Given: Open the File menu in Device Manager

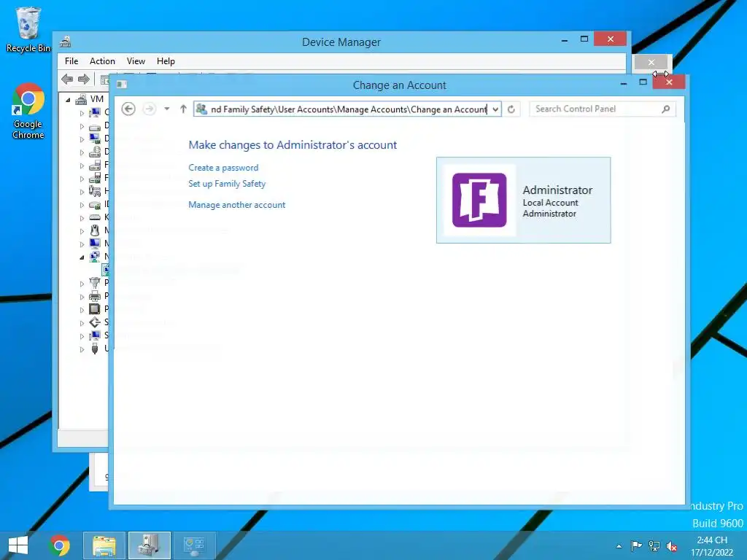Looking at the screenshot, I should click(71, 61).
